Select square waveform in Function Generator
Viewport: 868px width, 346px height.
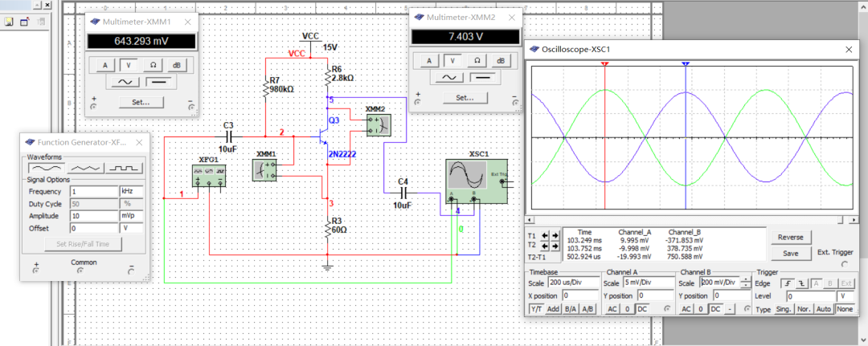125,168
